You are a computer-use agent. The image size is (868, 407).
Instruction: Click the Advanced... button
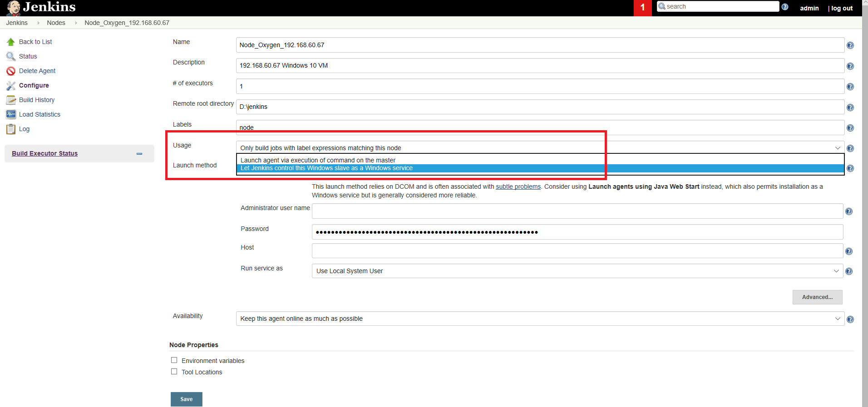pyautogui.click(x=817, y=297)
